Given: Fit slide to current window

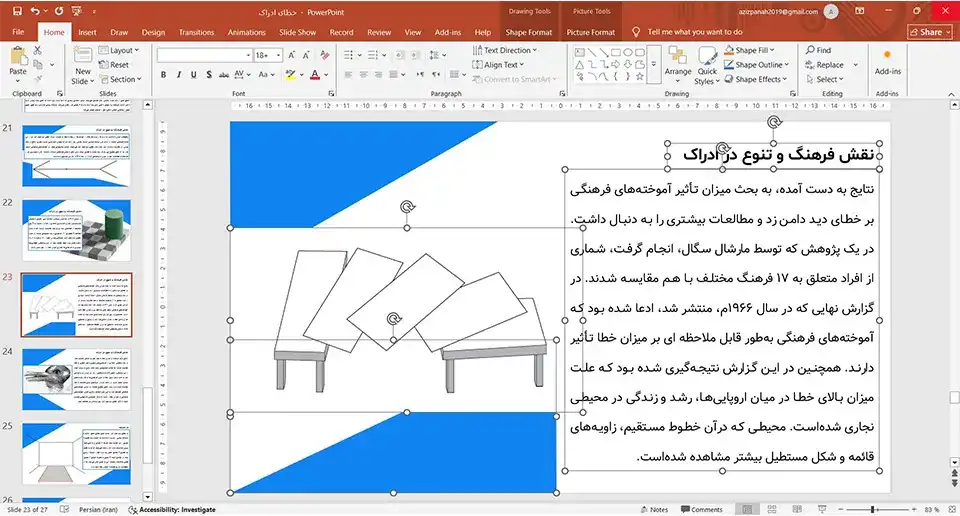Looking at the screenshot, I should click(x=952, y=509).
